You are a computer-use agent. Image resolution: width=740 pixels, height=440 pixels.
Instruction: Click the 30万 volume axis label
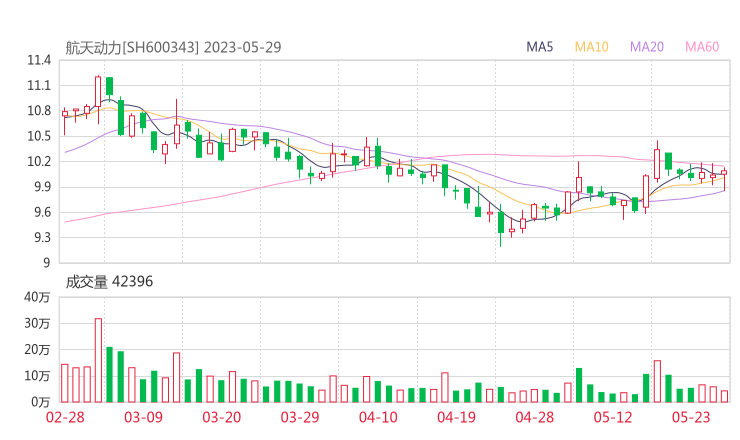(x=37, y=323)
